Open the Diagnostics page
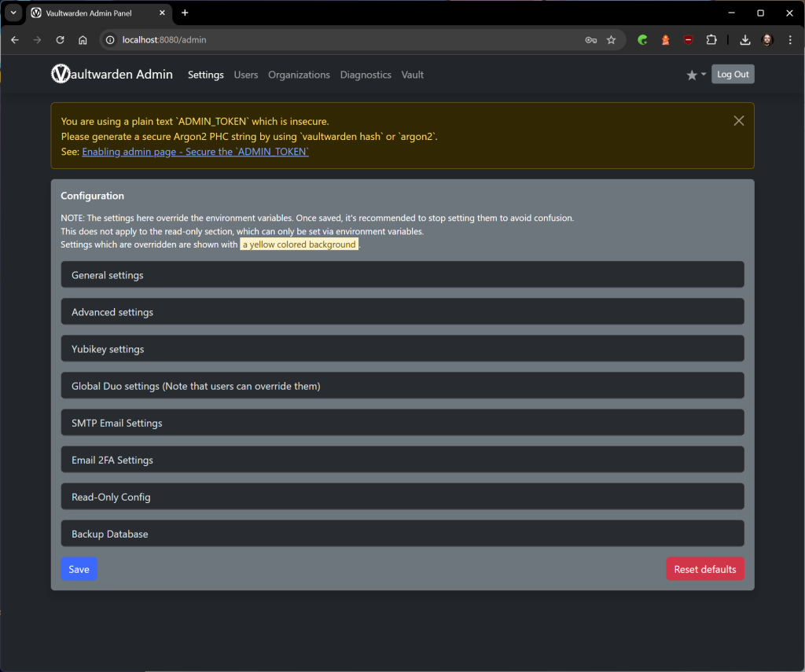Viewport: 805px width, 672px height. [x=366, y=75]
